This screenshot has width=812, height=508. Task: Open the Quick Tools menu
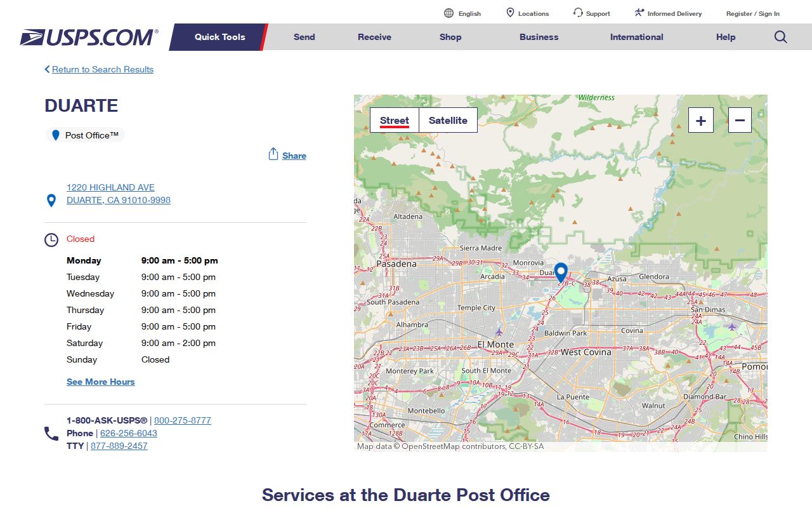(x=219, y=37)
